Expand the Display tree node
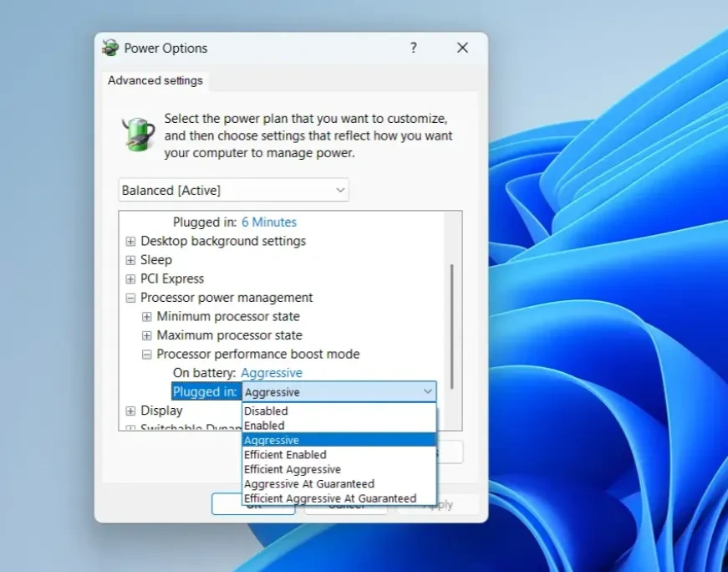Image resolution: width=728 pixels, height=572 pixels. (x=131, y=411)
